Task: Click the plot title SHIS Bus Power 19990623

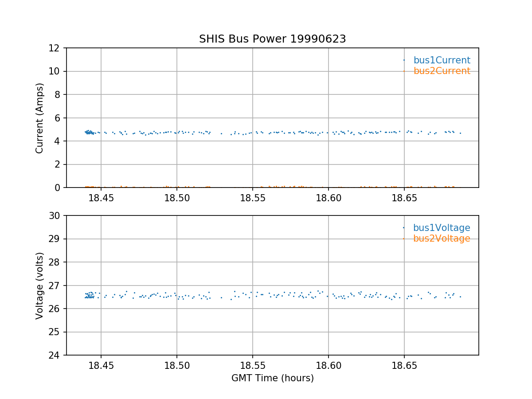Action: point(272,39)
